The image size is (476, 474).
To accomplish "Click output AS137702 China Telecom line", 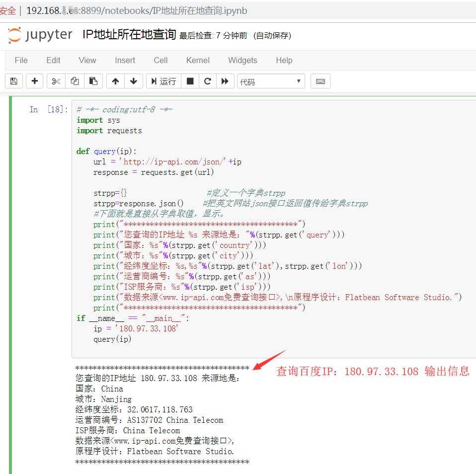I will coord(150,420).
